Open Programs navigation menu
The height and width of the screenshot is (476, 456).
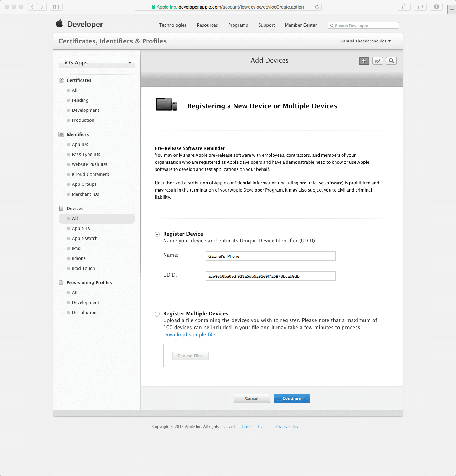tap(238, 25)
